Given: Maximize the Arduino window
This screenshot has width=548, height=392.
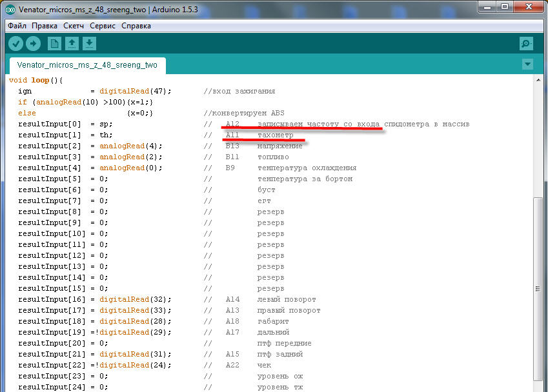Looking at the screenshot, I should [x=503, y=7].
